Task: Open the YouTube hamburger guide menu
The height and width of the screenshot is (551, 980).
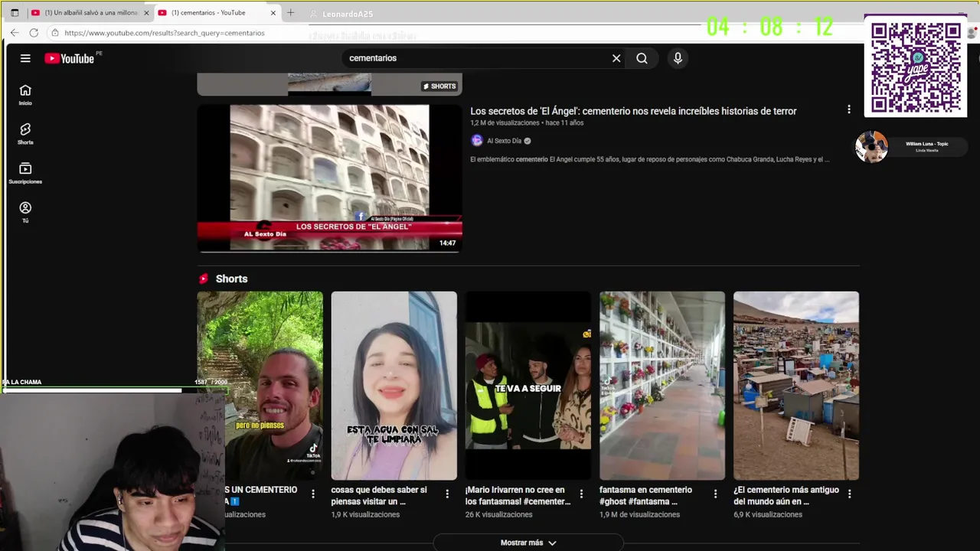Action: tap(25, 58)
